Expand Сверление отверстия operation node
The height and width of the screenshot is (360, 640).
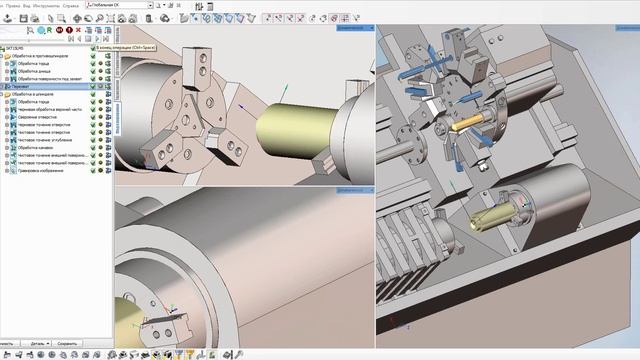pos(7,117)
